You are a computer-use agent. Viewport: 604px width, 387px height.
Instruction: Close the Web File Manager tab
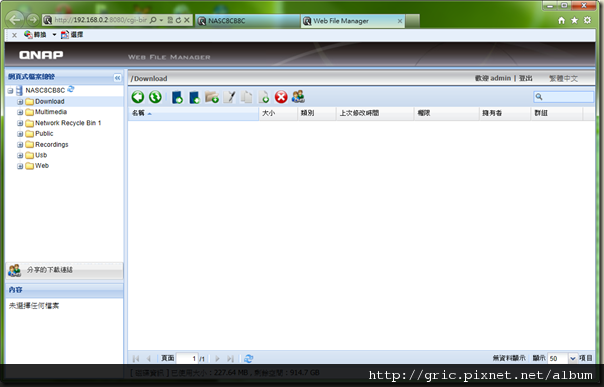[400, 21]
